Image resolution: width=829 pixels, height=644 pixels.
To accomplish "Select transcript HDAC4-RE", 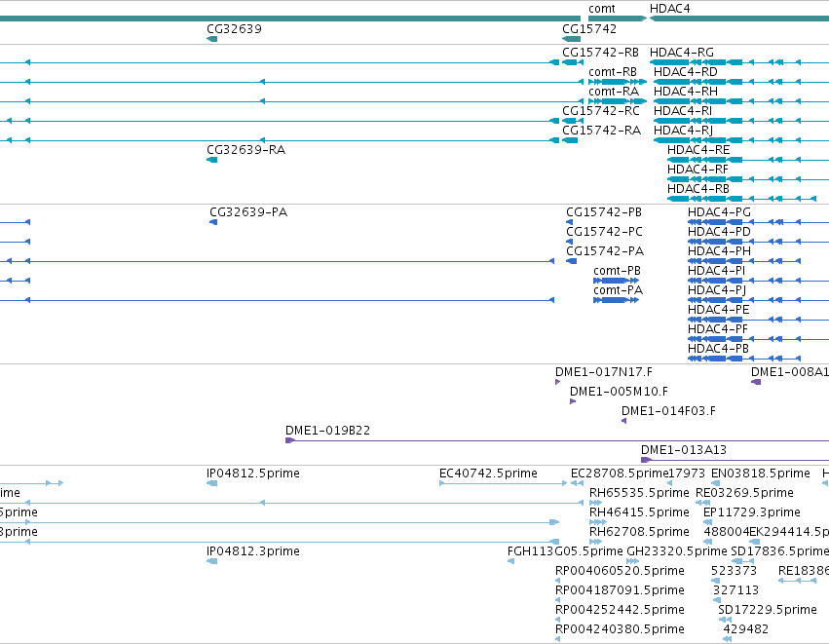I will (x=698, y=150).
